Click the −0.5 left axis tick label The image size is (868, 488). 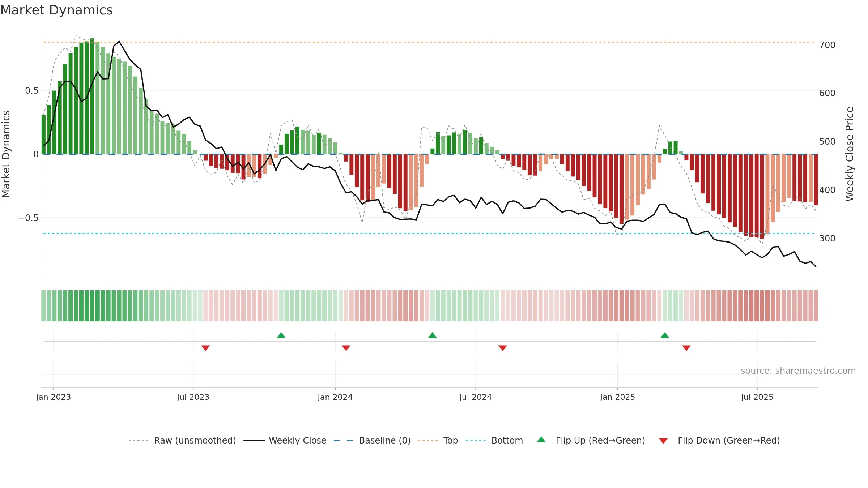(29, 218)
